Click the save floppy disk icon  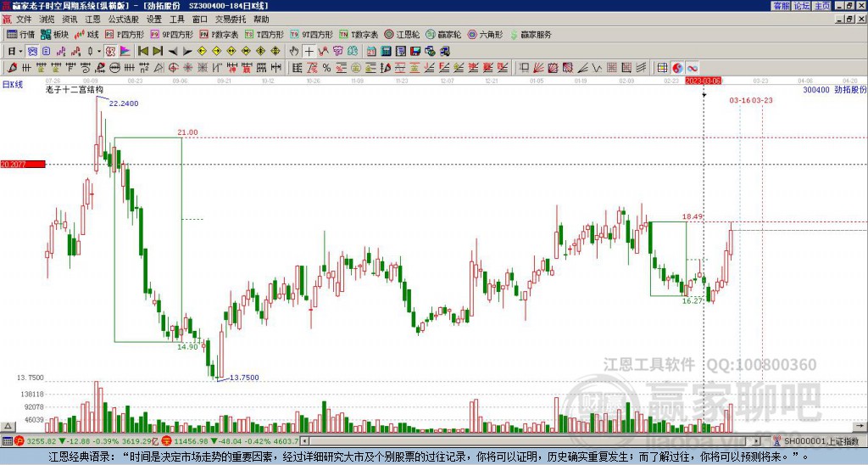415,51
